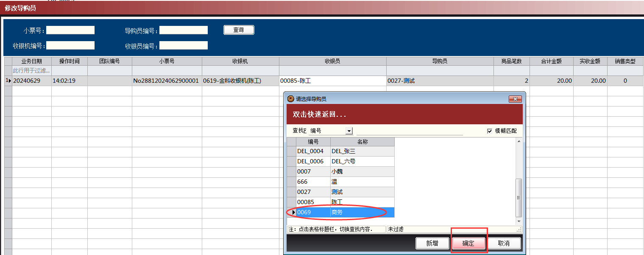Select row DEL_0004 DEL_张三
The image size is (644, 255).
(x=340, y=151)
